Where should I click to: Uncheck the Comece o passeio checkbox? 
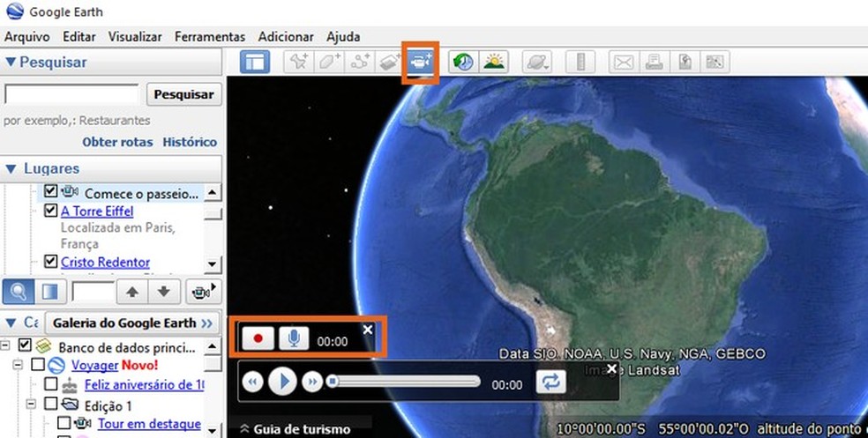50,191
